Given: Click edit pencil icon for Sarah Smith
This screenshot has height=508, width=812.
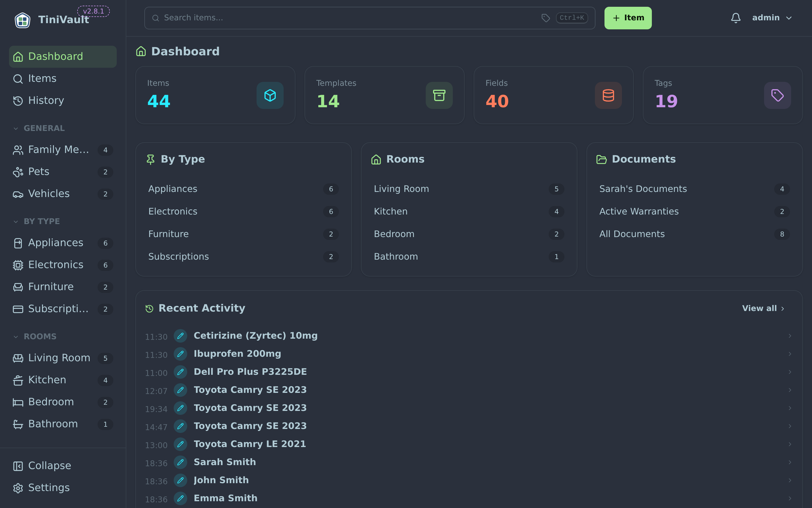Looking at the screenshot, I should [180, 462].
